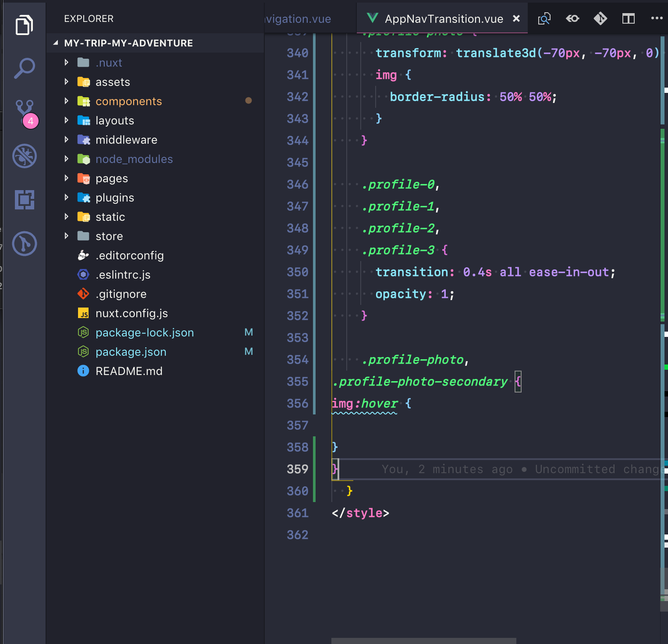Open the Search view in the activity bar
668x644 pixels.
(24, 68)
